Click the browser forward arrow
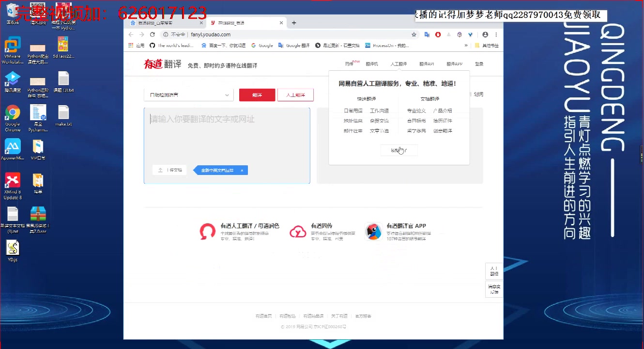This screenshot has width=644, height=349. click(x=141, y=34)
